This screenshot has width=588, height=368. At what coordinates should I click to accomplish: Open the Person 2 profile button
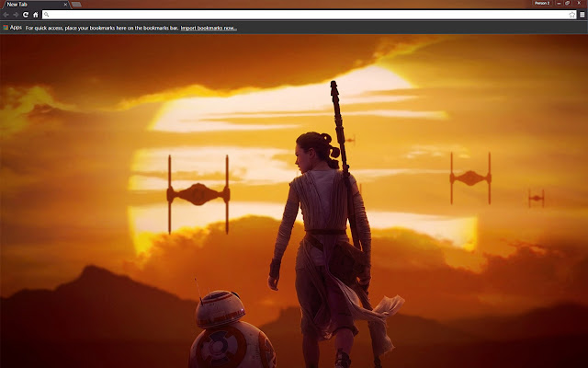[542, 3]
